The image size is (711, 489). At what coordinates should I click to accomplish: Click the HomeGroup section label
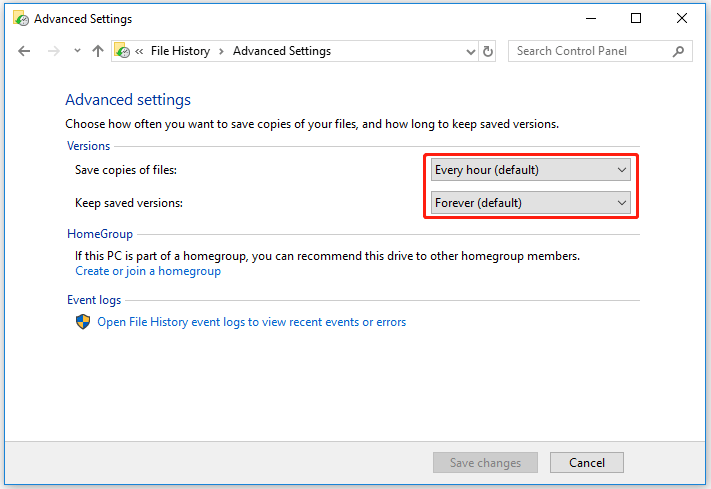tap(100, 234)
